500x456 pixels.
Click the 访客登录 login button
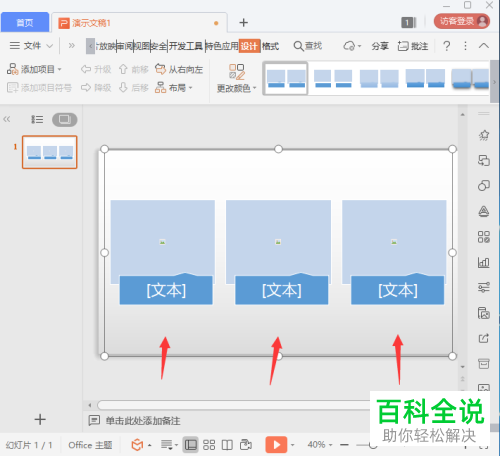462,21
